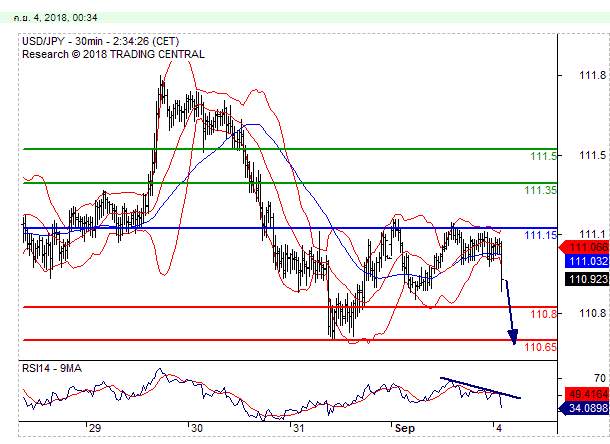Click the green 111.35 resistance label

tap(540, 190)
